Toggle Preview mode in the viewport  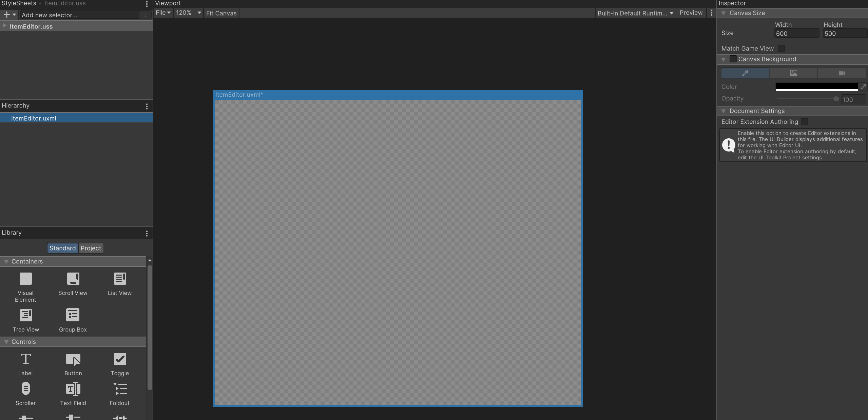coord(691,13)
